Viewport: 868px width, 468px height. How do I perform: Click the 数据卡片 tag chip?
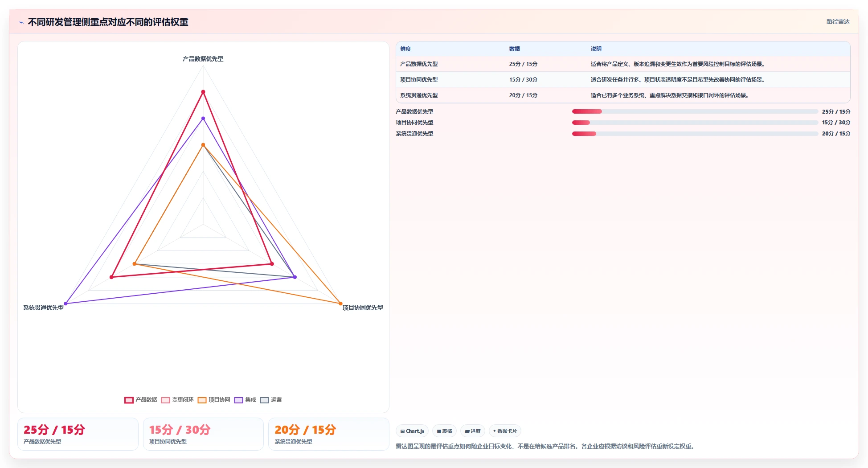pos(505,431)
